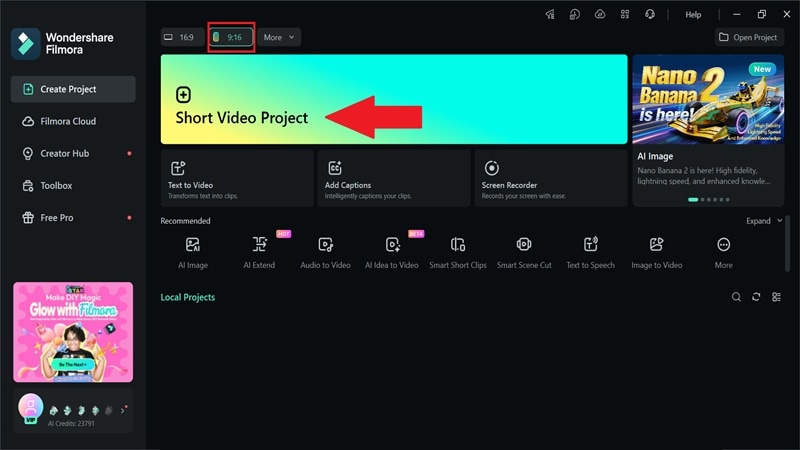
Task: Open the Text to Speech tool
Action: coord(590,253)
